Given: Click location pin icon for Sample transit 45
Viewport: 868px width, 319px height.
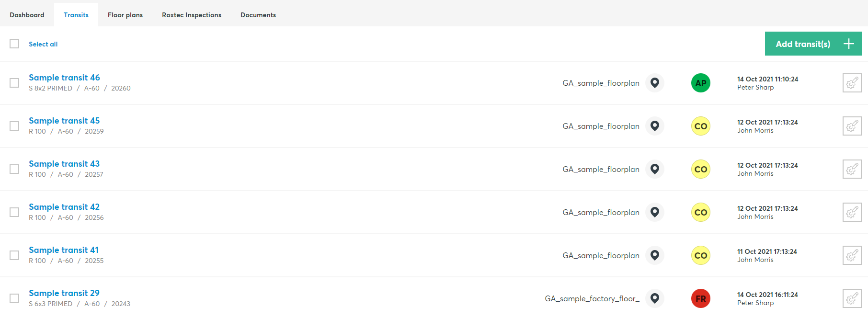Looking at the screenshot, I should (654, 126).
